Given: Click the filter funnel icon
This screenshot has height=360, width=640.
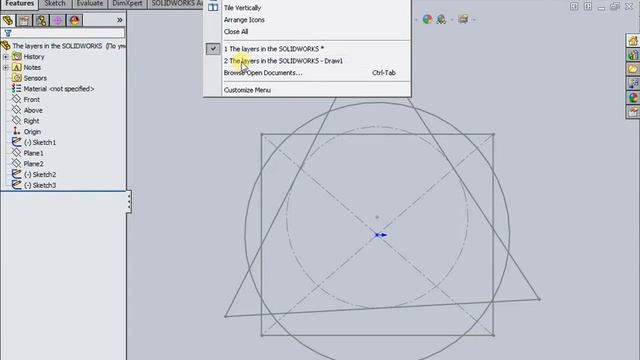Looking at the screenshot, I should pos(8,33).
